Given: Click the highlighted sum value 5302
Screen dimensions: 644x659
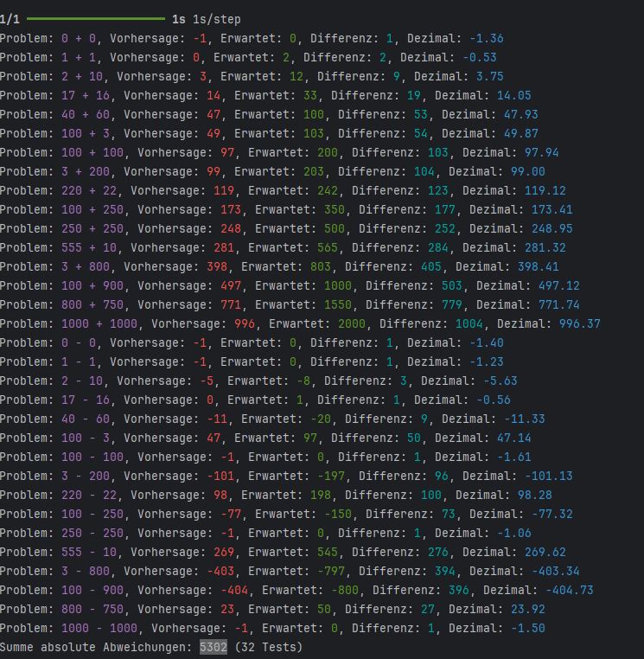Looking at the screenshot, I should (213, 647).
